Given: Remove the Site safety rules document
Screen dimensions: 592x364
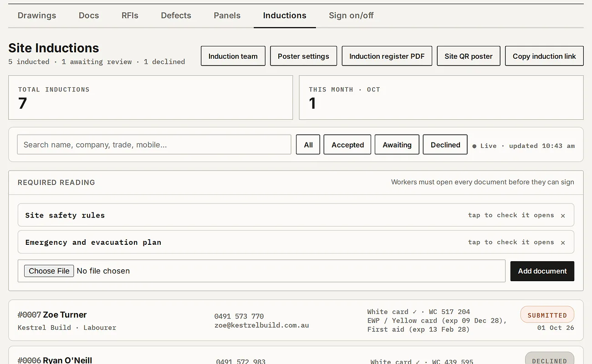Looking at the screenshot, I should [563, 216].
